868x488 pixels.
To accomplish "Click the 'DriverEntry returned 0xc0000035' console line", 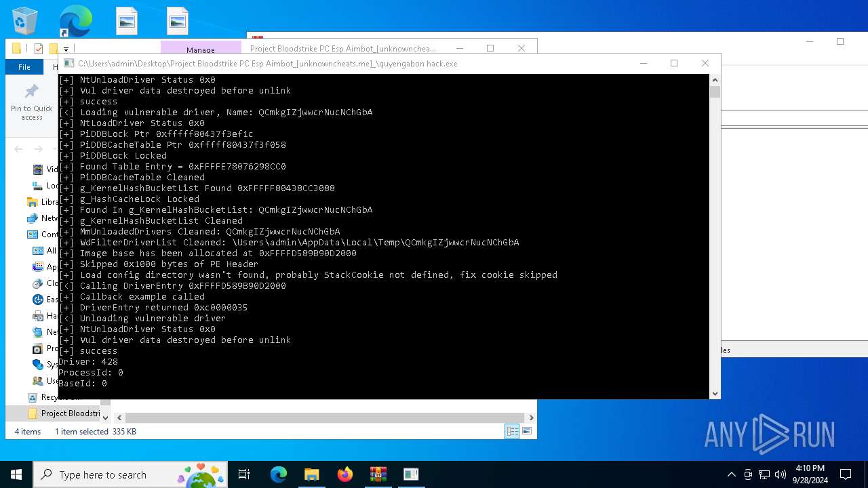I will 153,307.
